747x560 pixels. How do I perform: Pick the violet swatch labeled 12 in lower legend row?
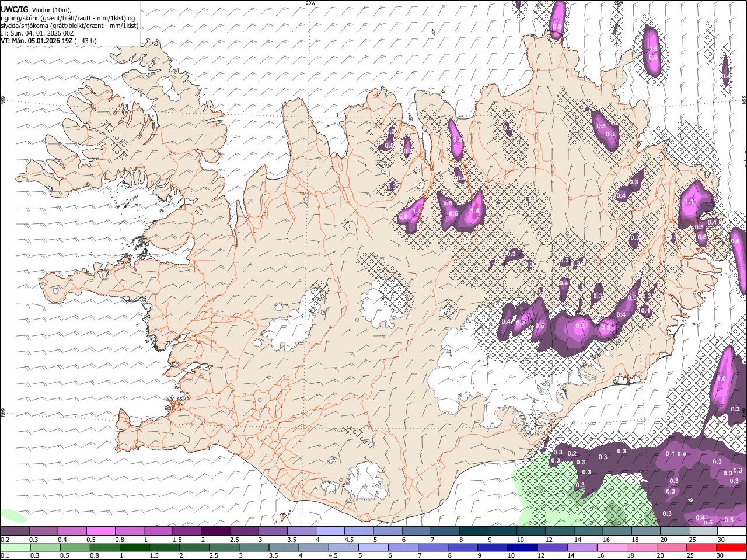tap(551, 547)
